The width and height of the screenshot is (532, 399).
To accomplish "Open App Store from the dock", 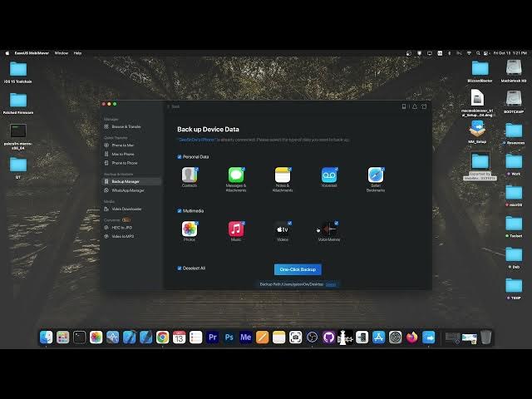I will click(379, 337).
